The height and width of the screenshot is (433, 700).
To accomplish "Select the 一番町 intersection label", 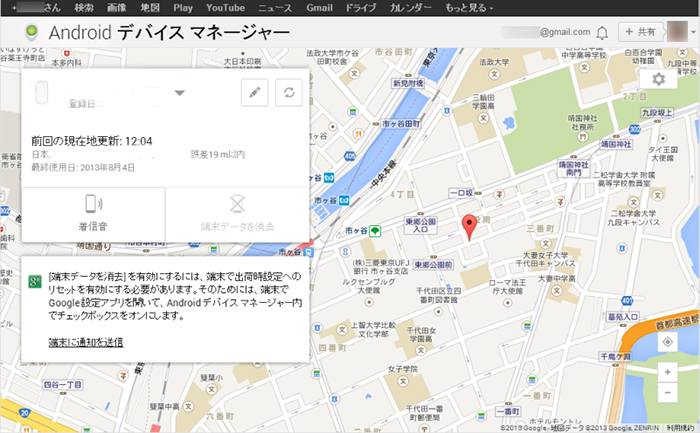I will click(508, 411).
